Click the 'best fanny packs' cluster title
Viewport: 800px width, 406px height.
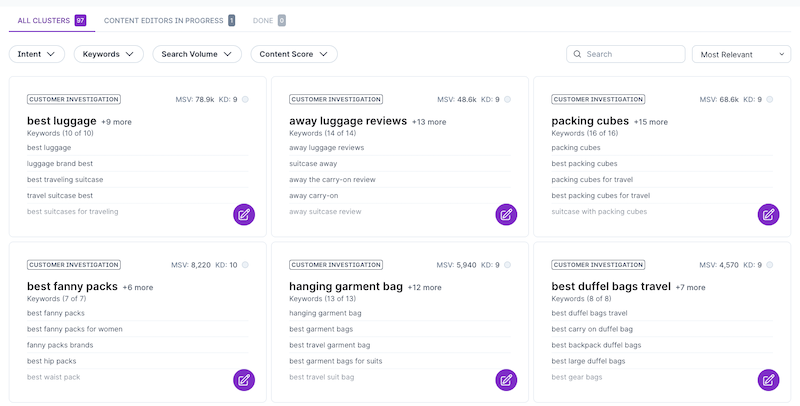(x=72, y=286)
